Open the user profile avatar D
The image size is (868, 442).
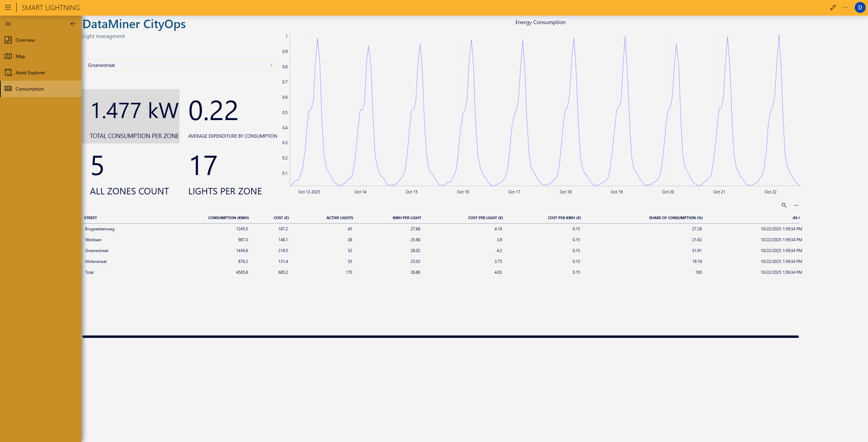860,7
